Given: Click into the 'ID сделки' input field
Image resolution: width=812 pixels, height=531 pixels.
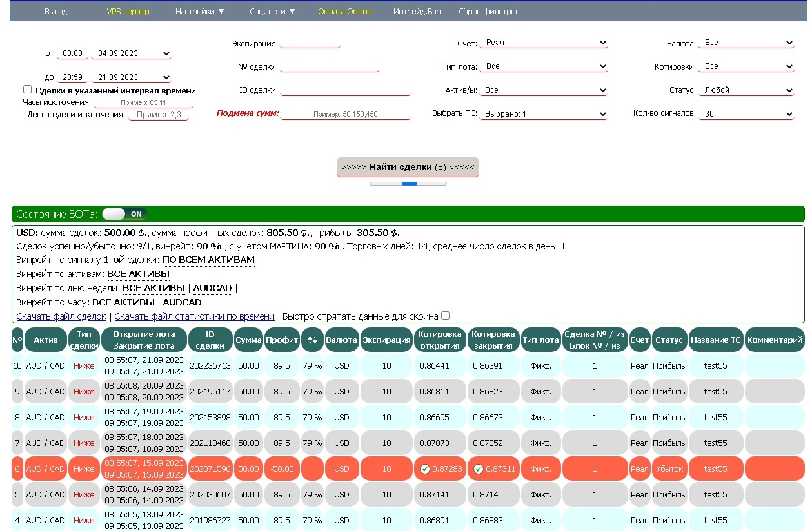Looking at the screenshot, I should click(x=346, y=90).
